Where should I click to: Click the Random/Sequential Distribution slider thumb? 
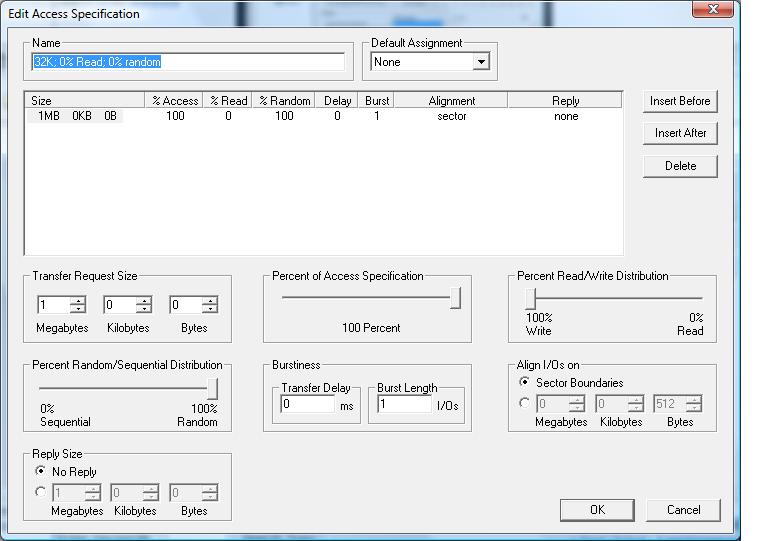pyautogui.click(x=212, y=389)
